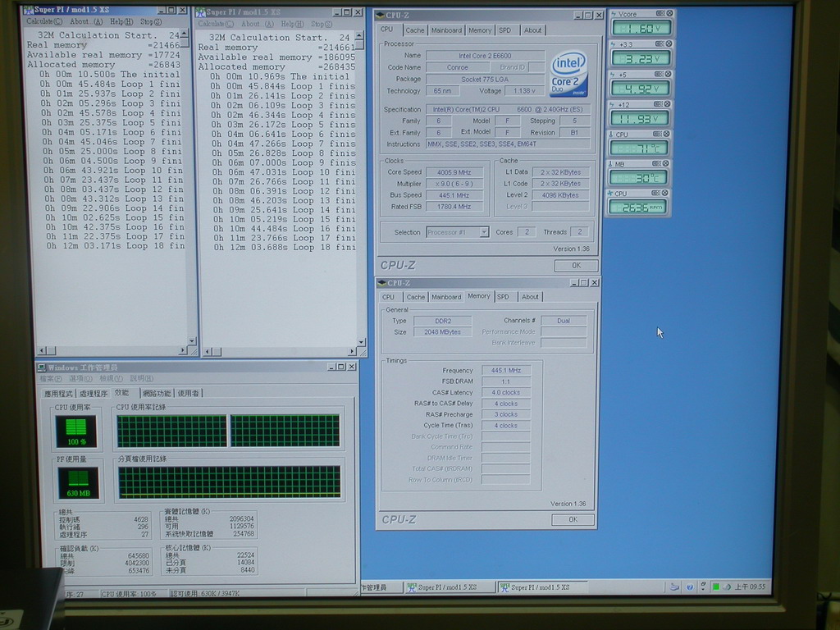Close the +12 voltage monitor widget
The height and width of the screenshot is (630, 840).
pyautogui.click(x=667, y=104)
